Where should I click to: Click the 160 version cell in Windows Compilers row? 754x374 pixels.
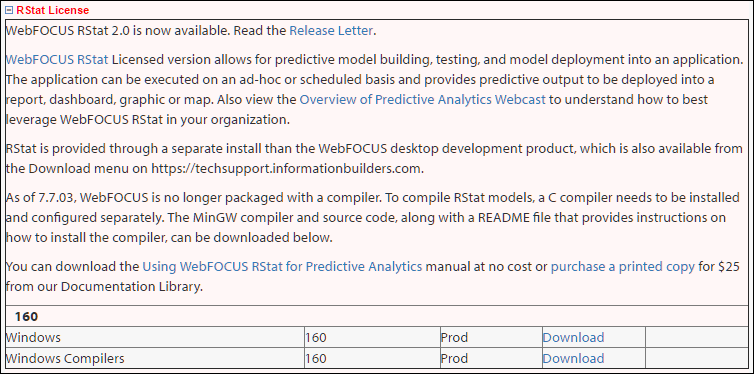click(x=372, y=359)
